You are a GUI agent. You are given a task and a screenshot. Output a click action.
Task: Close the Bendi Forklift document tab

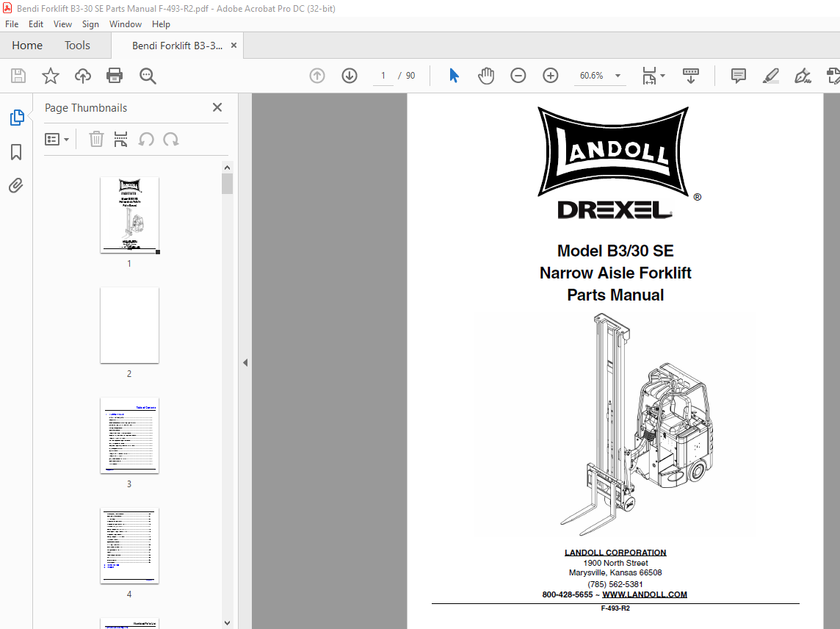click(233, 46)
